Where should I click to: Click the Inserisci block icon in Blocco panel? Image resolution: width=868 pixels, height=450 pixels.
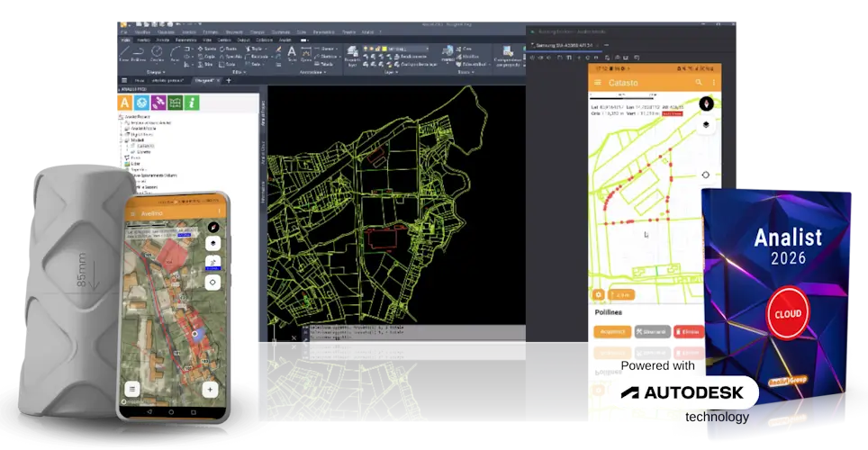[448, 54]
